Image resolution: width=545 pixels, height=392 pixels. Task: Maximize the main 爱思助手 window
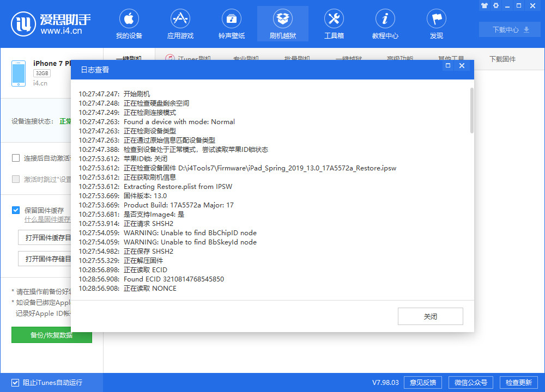519,5
